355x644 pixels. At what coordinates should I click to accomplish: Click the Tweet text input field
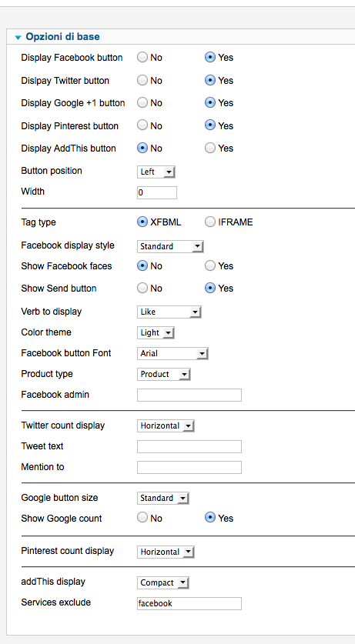click(189, 447)
